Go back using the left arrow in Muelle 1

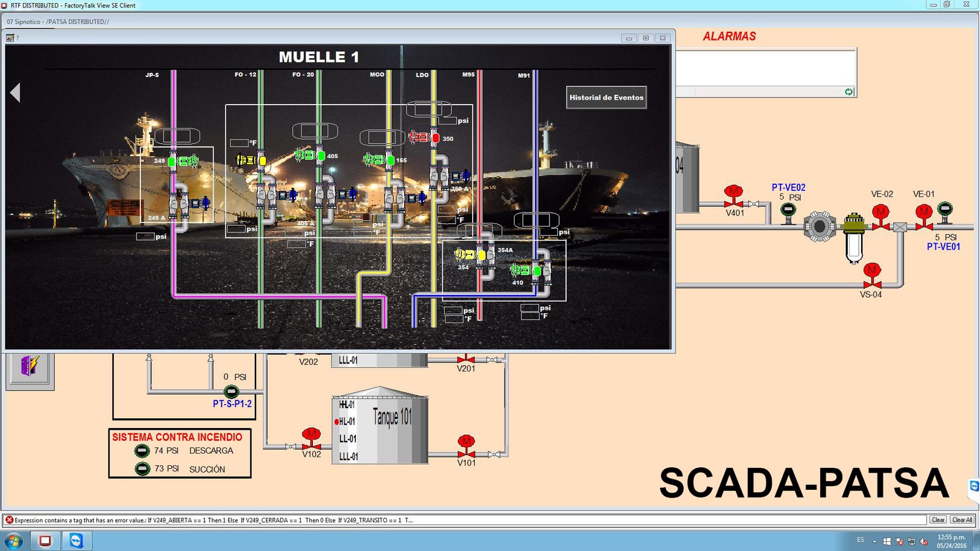click(x=16, y=93)
